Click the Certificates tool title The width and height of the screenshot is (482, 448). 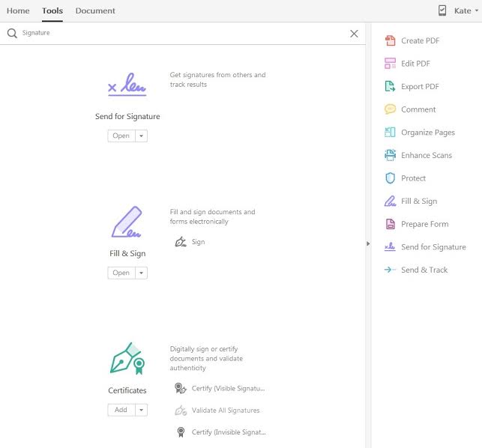(x=127, y=390)
